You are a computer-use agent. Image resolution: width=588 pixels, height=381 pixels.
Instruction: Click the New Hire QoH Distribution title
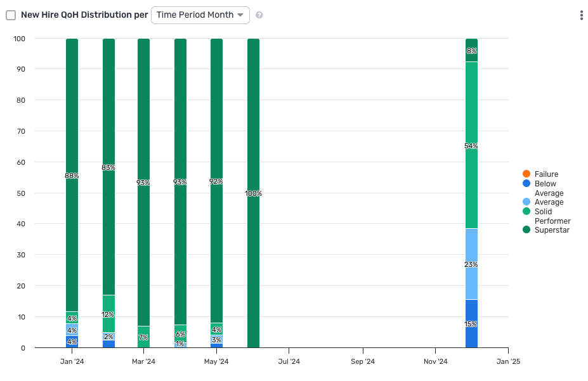tap(84, 15)
